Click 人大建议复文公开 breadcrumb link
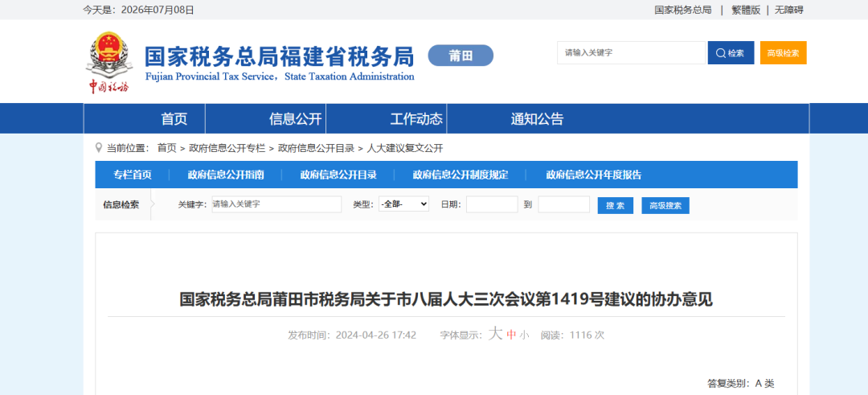 tap(405, 148)
